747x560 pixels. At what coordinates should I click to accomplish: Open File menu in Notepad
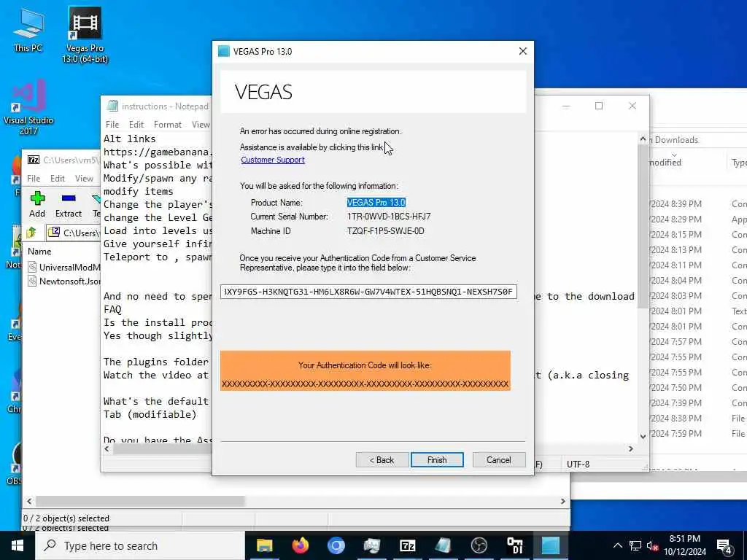click(x=112, y=125)
